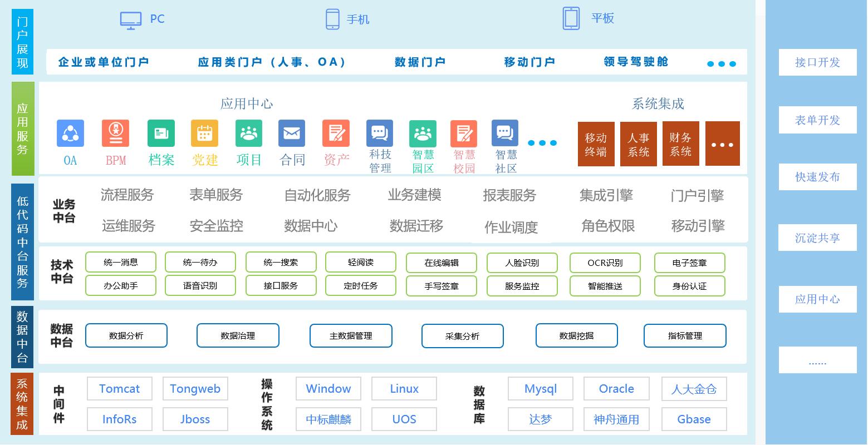Click the 快速发布 button

[817, 177]
